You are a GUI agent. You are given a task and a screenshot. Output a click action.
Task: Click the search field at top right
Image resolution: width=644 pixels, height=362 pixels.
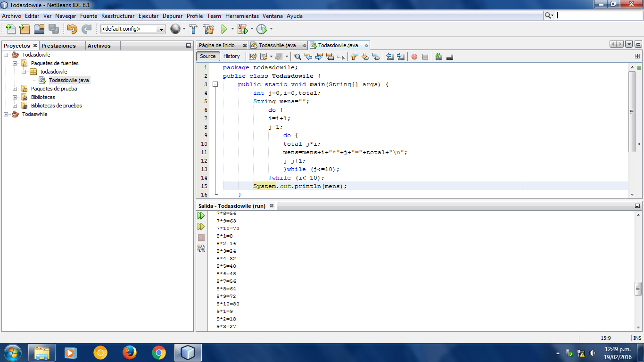point(599,16)
